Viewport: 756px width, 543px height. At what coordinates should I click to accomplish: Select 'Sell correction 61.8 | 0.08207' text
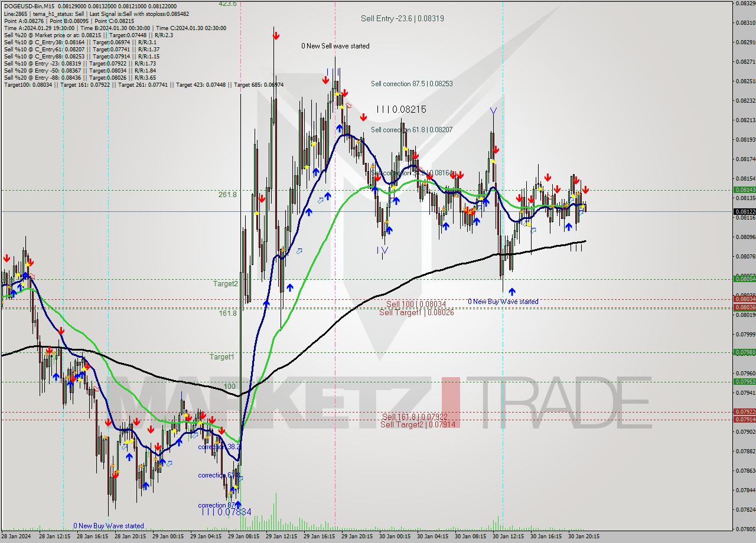[412, 129]
